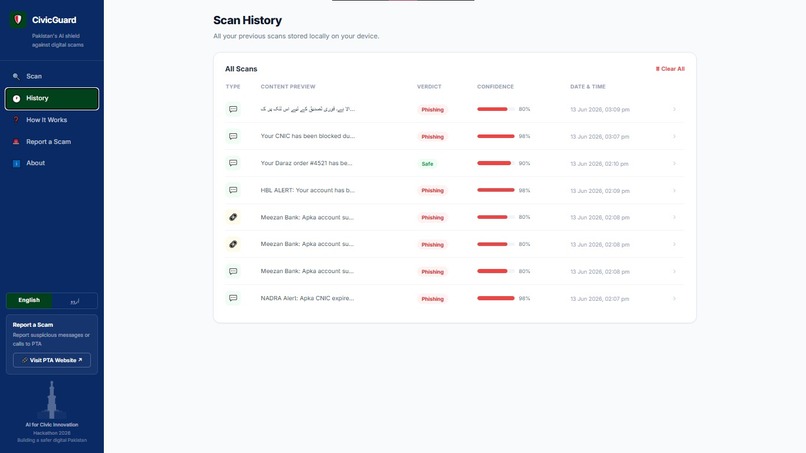Expand the Urdu message scan at 03:09 pm
The width and height of the screenshot is (806, 453).
click(x=674, y=109)
